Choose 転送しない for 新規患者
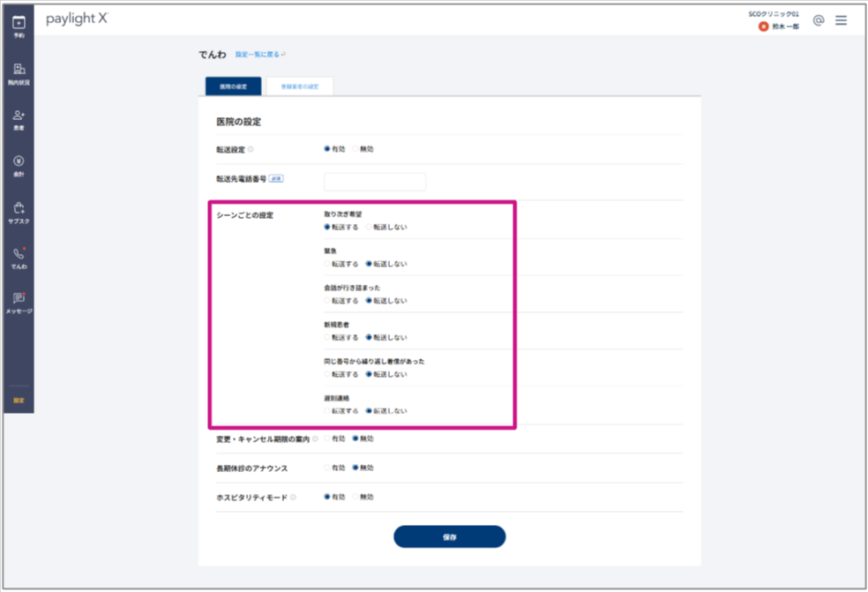 point(369,337)
